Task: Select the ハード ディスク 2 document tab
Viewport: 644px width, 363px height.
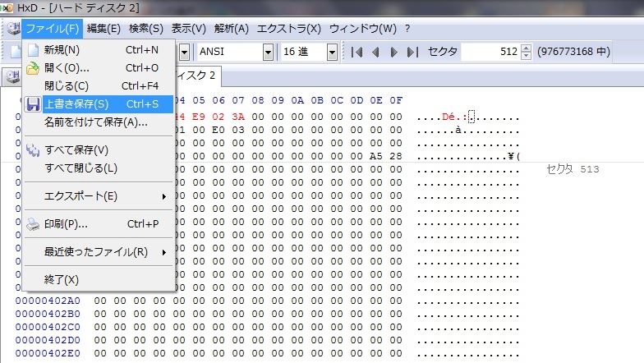Action: [x=196, y=76]
